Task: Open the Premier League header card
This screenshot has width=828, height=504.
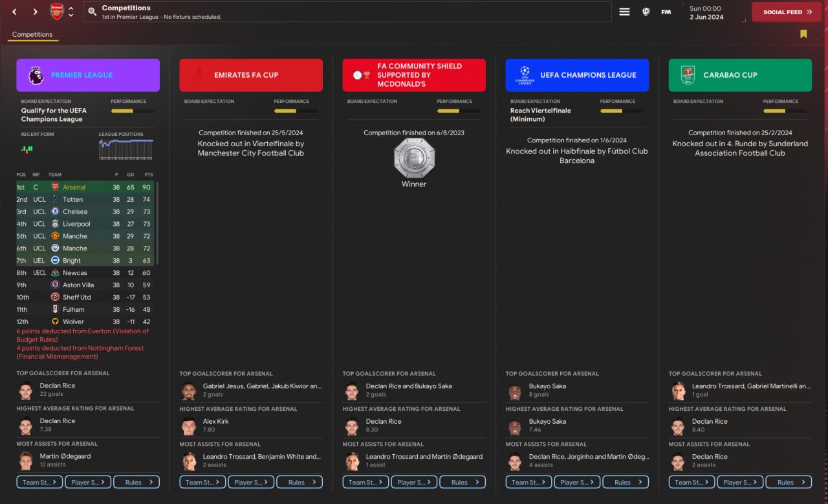Action: point(88,75)
